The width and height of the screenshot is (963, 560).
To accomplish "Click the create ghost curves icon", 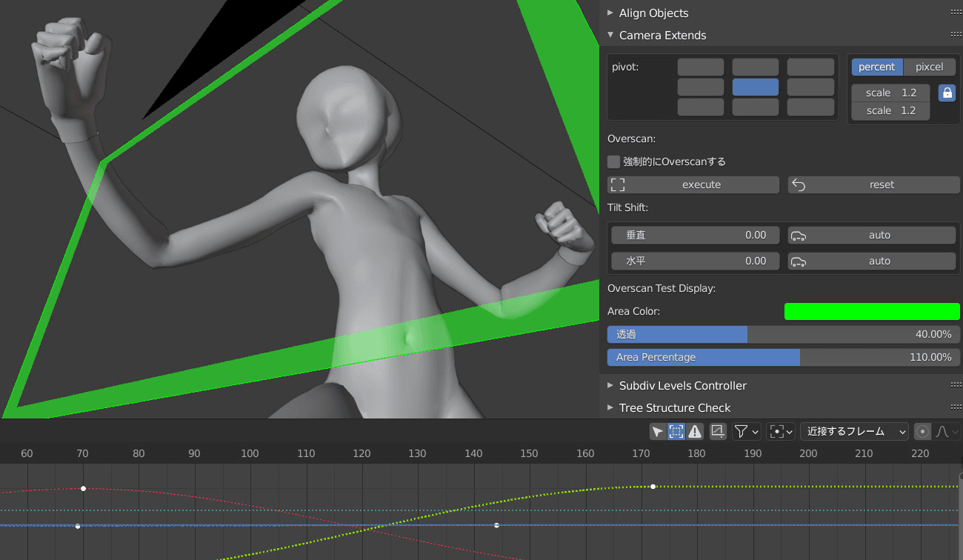I will pyautogui.click(x=717, y=431).
